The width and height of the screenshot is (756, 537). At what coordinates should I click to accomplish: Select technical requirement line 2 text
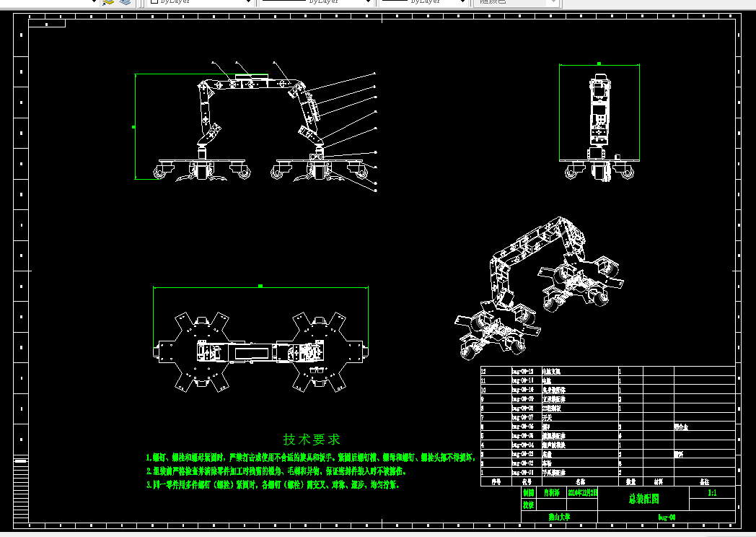point(277,471)
